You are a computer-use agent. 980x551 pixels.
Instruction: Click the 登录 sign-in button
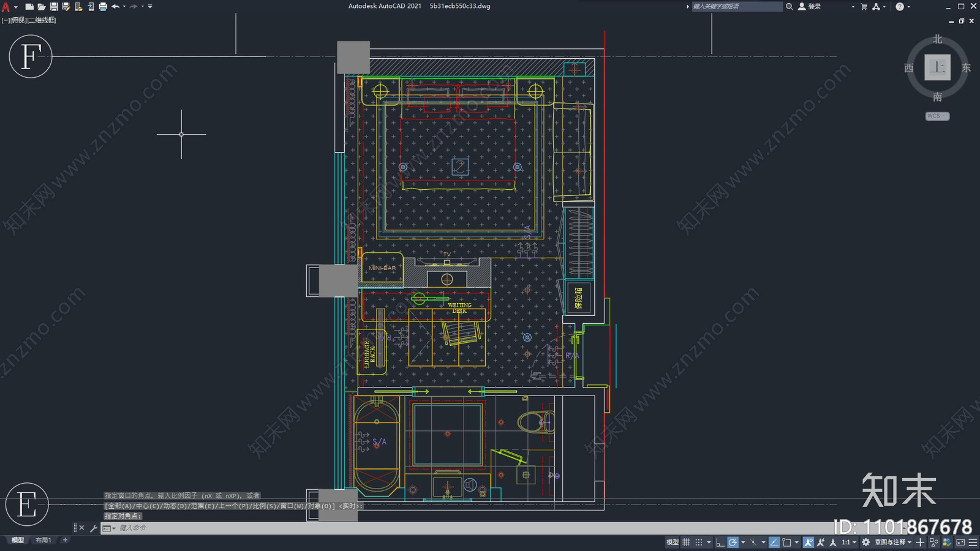click(810, 6)
